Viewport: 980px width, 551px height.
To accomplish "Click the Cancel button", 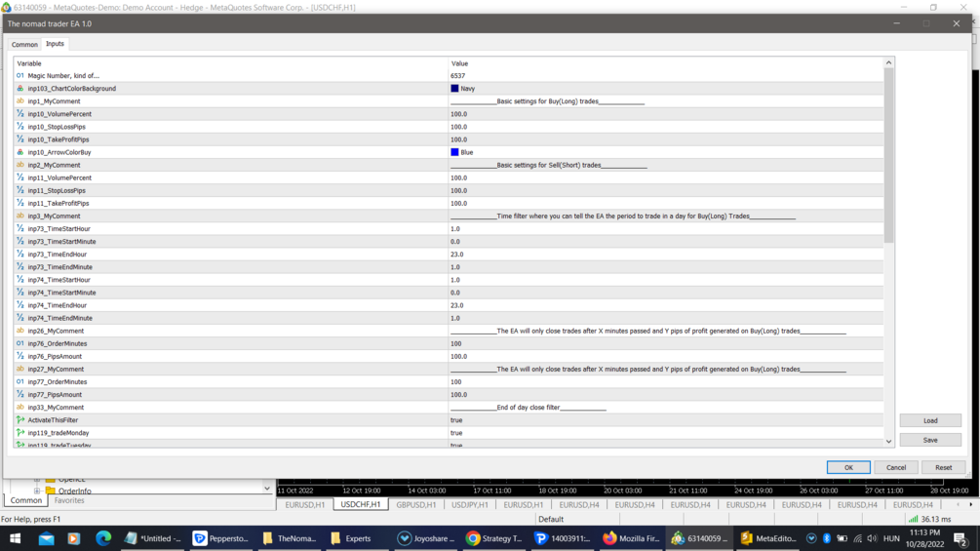I will [895, 467].
